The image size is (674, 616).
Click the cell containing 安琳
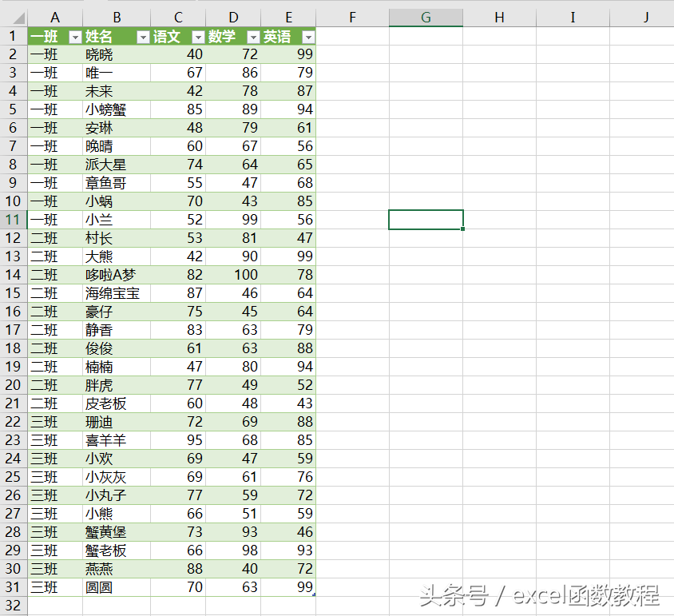pos(117,128)
